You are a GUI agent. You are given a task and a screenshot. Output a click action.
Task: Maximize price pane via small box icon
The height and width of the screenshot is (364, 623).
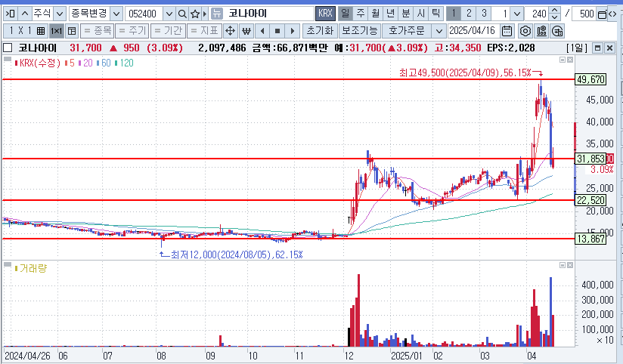point(563,60)
